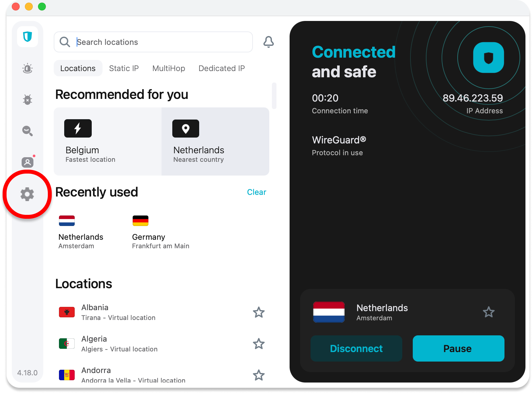Switch to the MultiHop tab
532x393 pixels.
[x=169, y=68]
